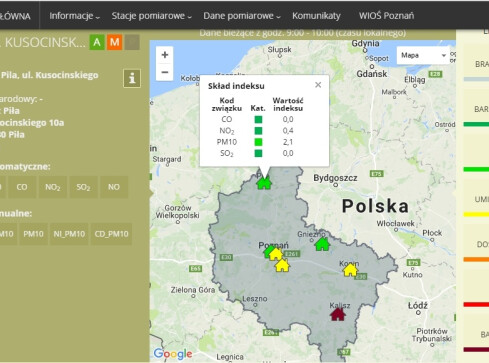Click the Łódź city label on map

418,305
